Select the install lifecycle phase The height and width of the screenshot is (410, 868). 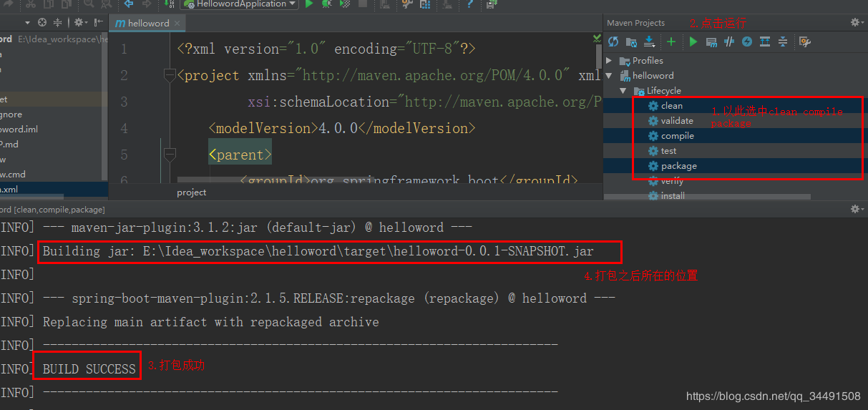coord(667,195)
